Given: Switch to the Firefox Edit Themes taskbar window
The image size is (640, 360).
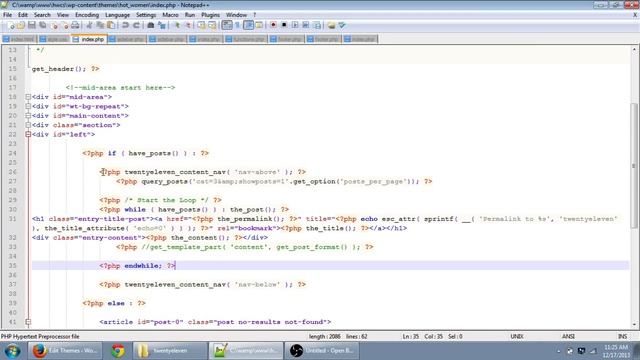Looking at the screenshot, I should 64,351.
